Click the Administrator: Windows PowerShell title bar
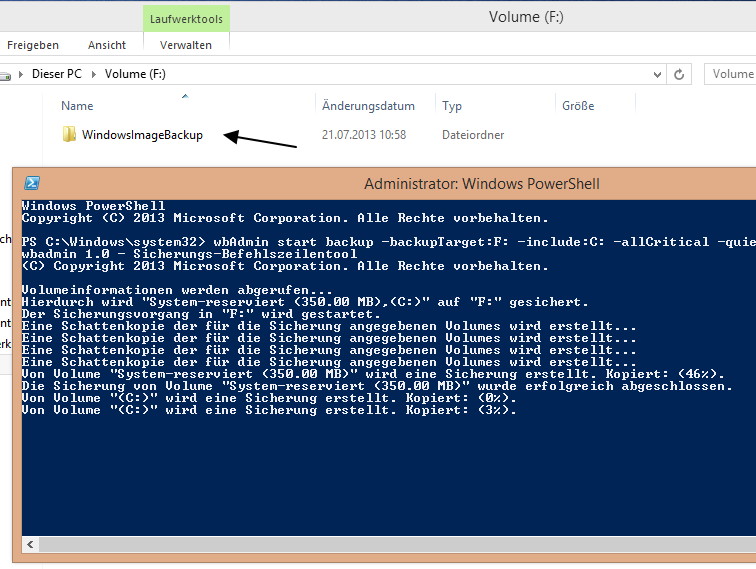Image resolution: width=756 pixels, height=569 pixels. click(482, 183)
